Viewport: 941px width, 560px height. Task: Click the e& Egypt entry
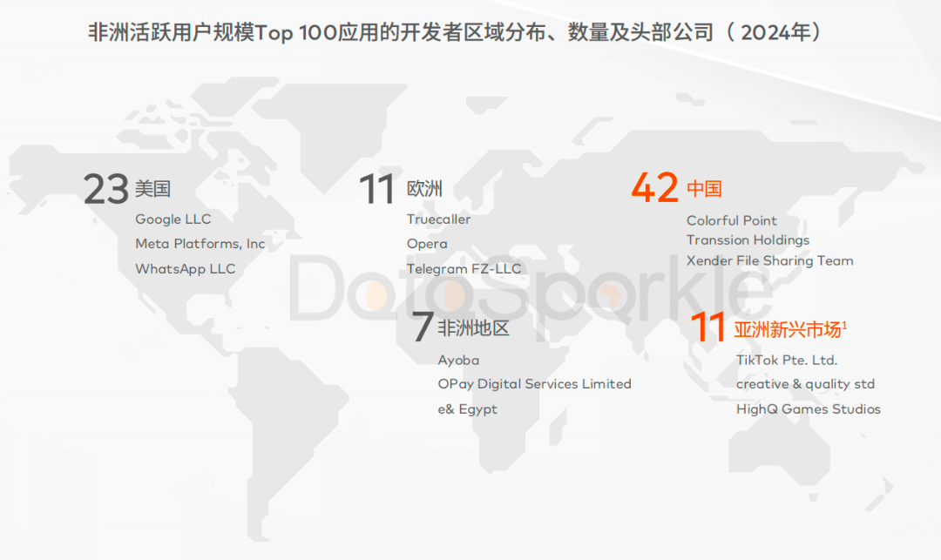coord(468,409)
